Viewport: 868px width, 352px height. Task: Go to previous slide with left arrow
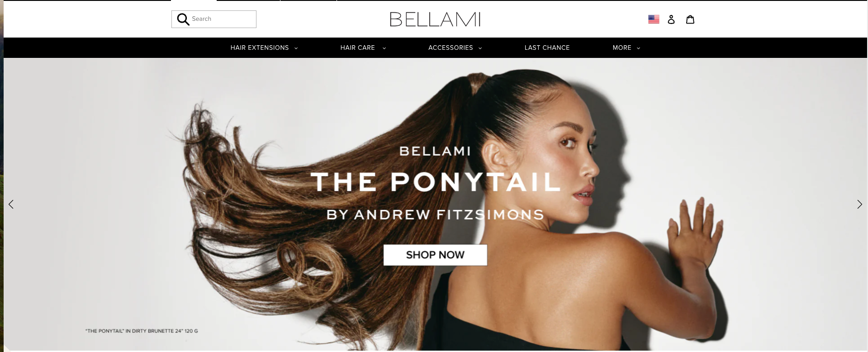[x=11, y=204]
